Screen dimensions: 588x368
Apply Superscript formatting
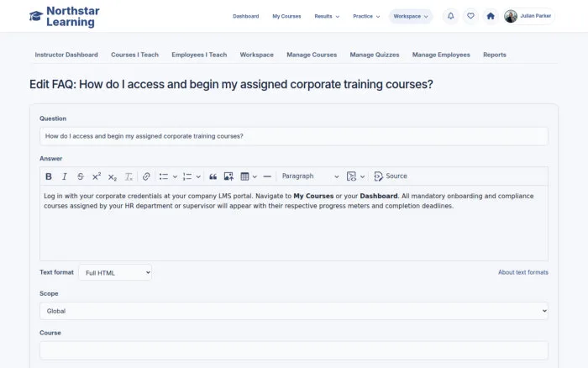tap(97, 176)
